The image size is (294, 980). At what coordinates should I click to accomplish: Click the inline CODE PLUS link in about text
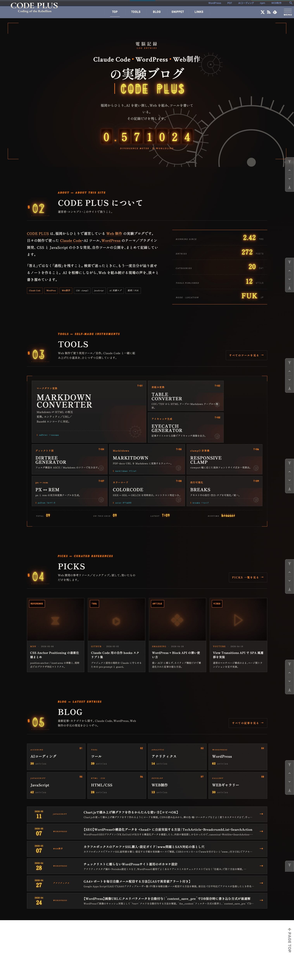point(38,234)
